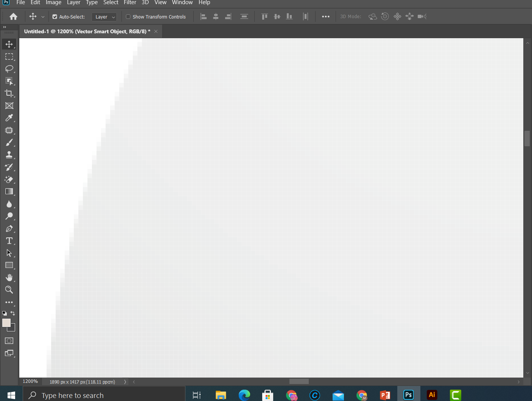This screenshot has width=532, height=401.
Task: Select the Eraser tool
Action: [x=9, y=180]
